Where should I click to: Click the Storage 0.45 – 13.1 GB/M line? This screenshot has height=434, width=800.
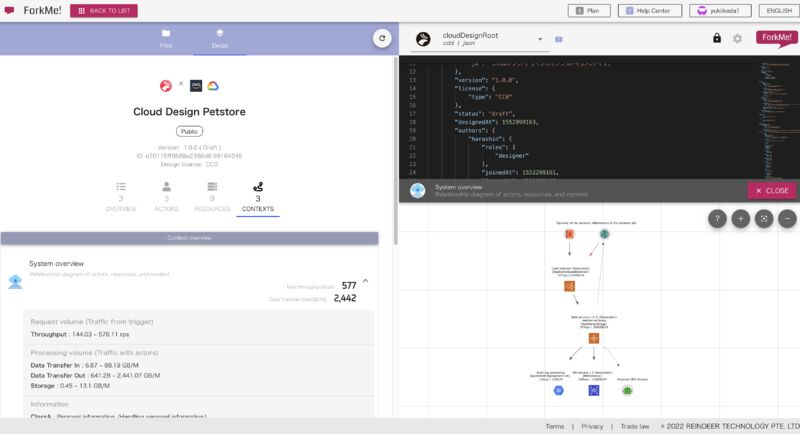pyautogui.click(x=70, y=386)
